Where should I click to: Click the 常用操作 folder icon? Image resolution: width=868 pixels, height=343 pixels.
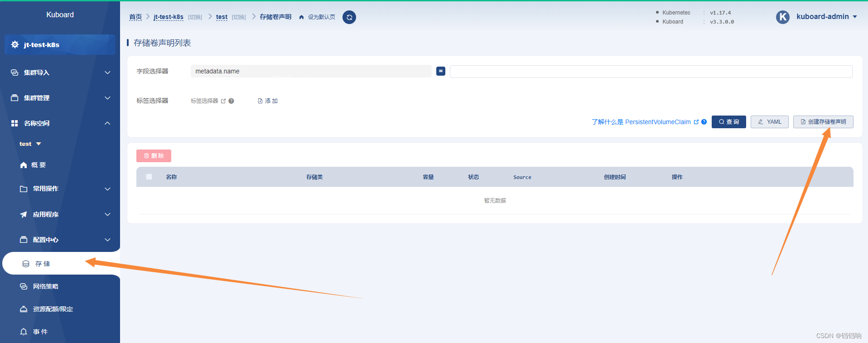[24, 189]
